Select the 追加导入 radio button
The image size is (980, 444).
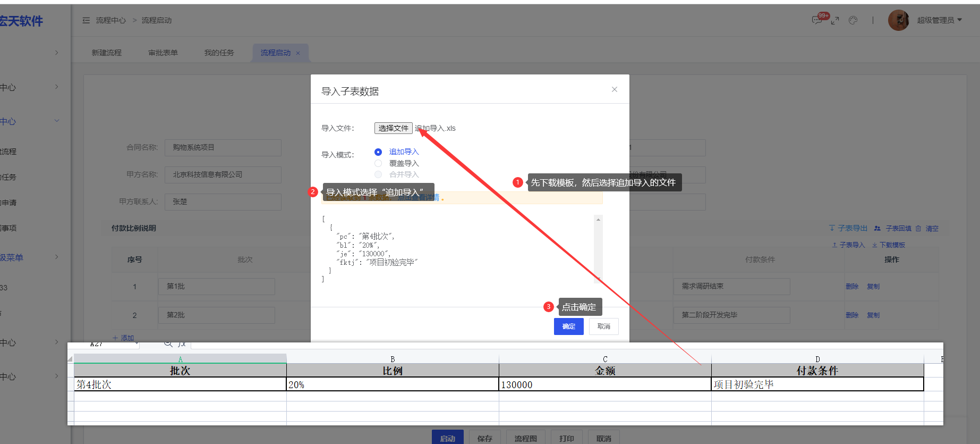378,152
